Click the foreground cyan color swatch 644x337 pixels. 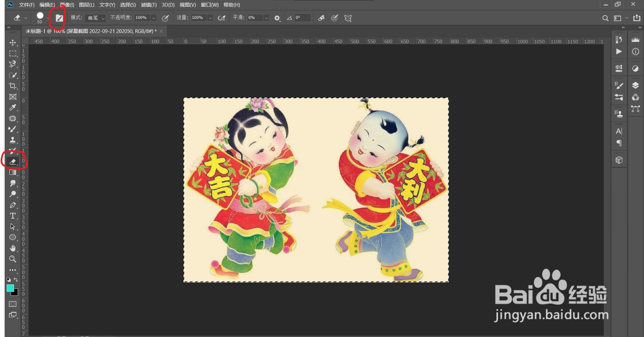coord(10,288)
